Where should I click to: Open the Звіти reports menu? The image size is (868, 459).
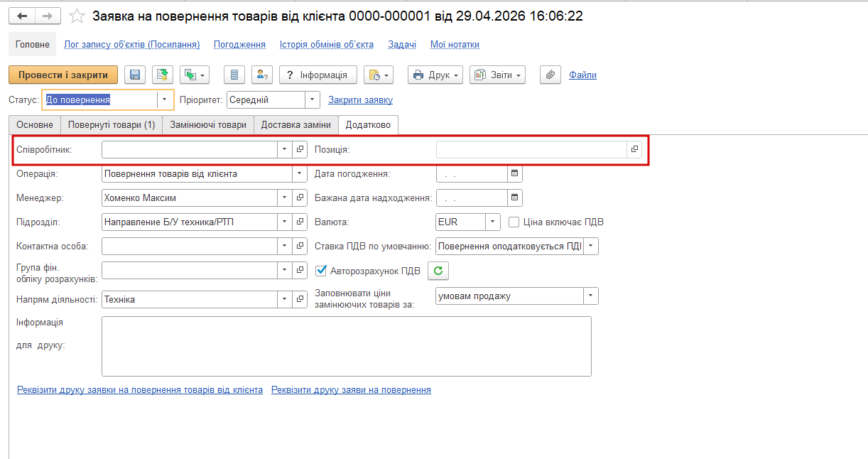tap(497, 75)
